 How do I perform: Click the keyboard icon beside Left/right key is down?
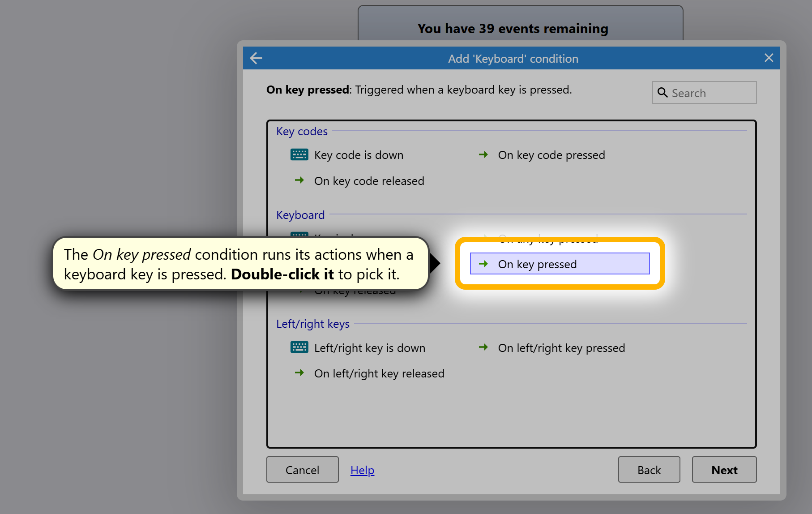(299, 347)
